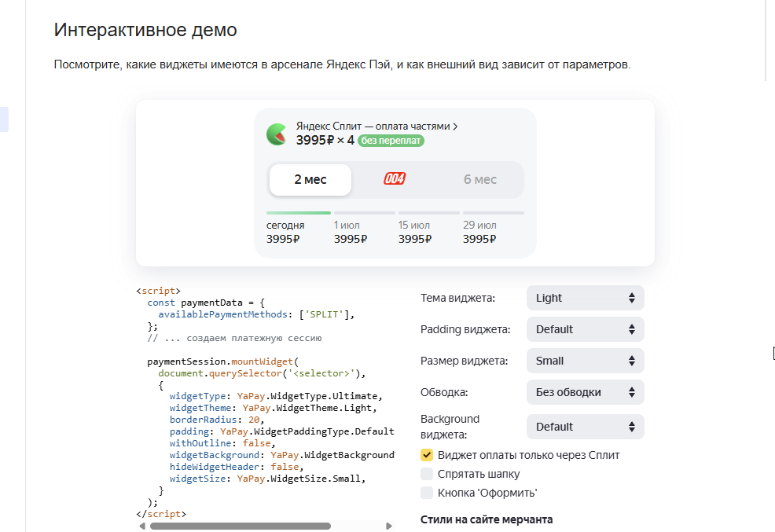Expand the Background виджета dropdown
The width and height of the screenshot is (775, 532).
coord(586,427)
